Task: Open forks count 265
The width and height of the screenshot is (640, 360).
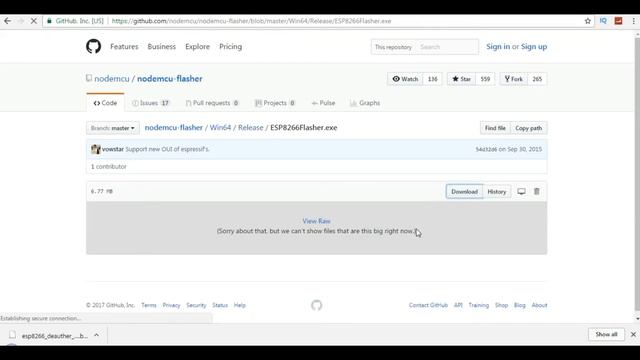Action: click(x=537, y=79)
